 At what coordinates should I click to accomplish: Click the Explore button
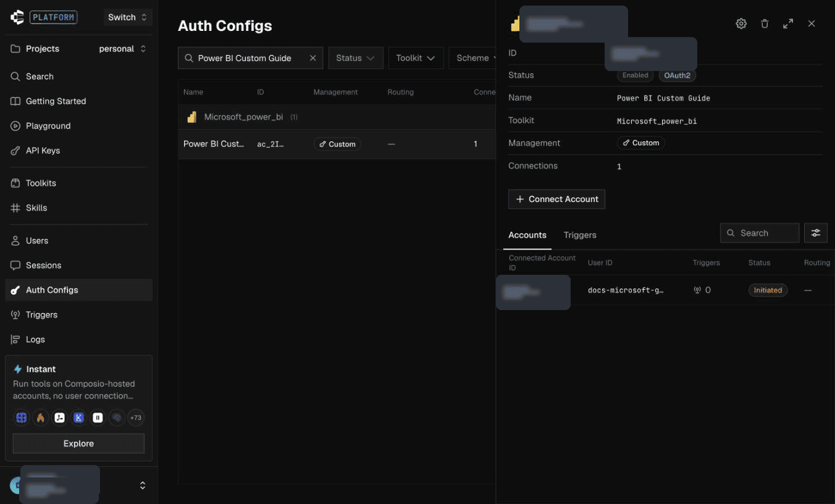click(x=78, y=443)
